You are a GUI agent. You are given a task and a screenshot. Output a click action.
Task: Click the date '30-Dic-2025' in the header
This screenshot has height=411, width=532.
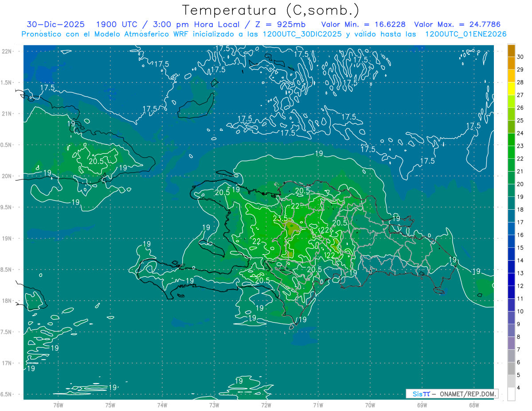click(55, 24)
